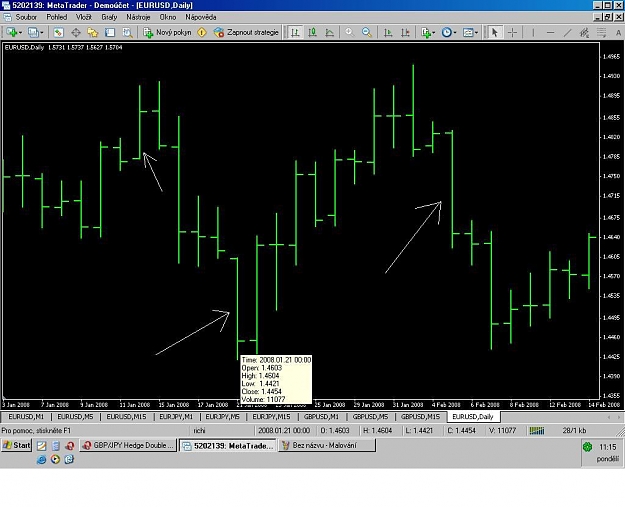This screenshot has height=507, width=625.
Task: Expand the Periods clock dropdown arrow
Action: [x=455, y=33]
